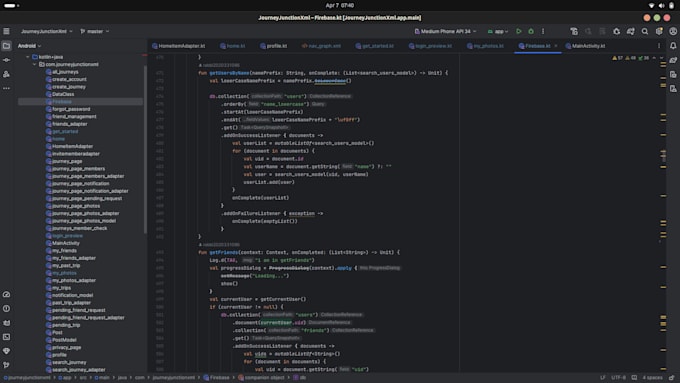
Task: Open the account profile avatar icon
Action: (x=673, y=31)
